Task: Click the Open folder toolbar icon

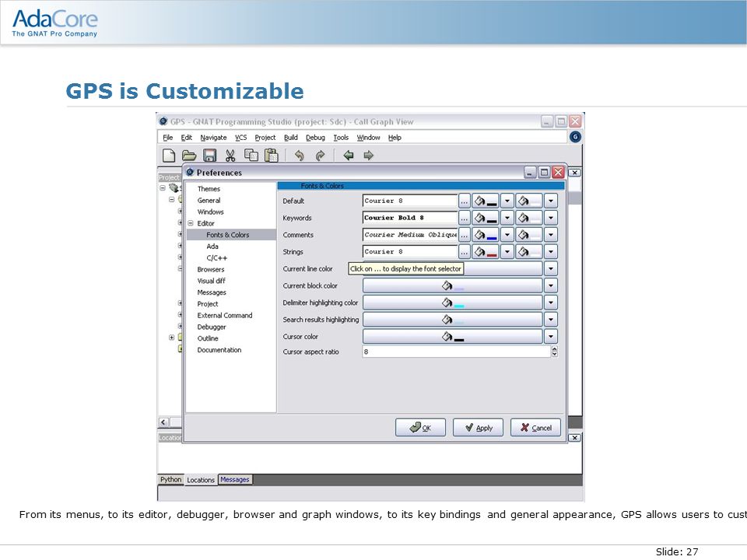Action: click(189, 156)
